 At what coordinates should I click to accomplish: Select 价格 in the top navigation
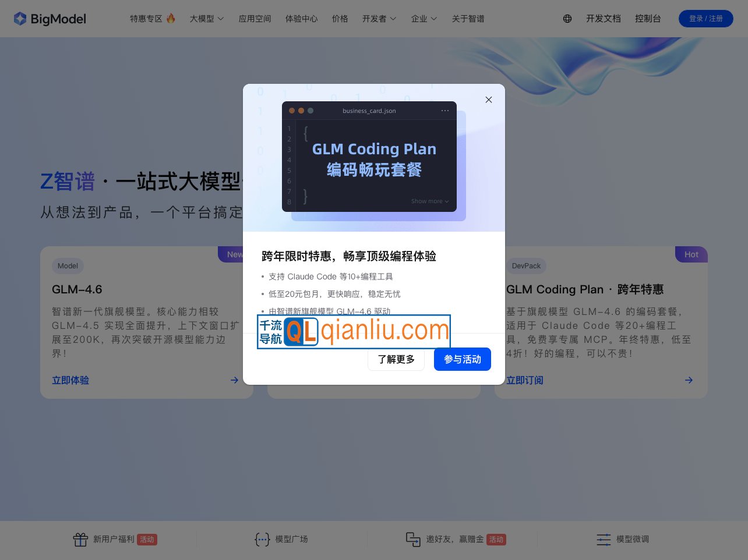click(340, 19)
